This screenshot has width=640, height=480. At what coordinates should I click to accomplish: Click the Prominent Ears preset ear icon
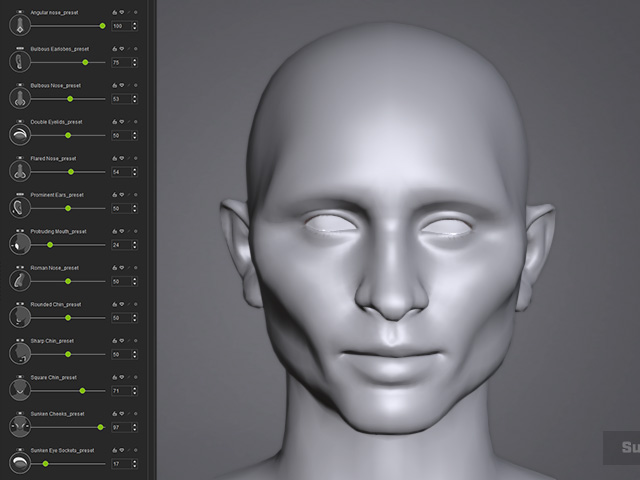tap(20, 208)
